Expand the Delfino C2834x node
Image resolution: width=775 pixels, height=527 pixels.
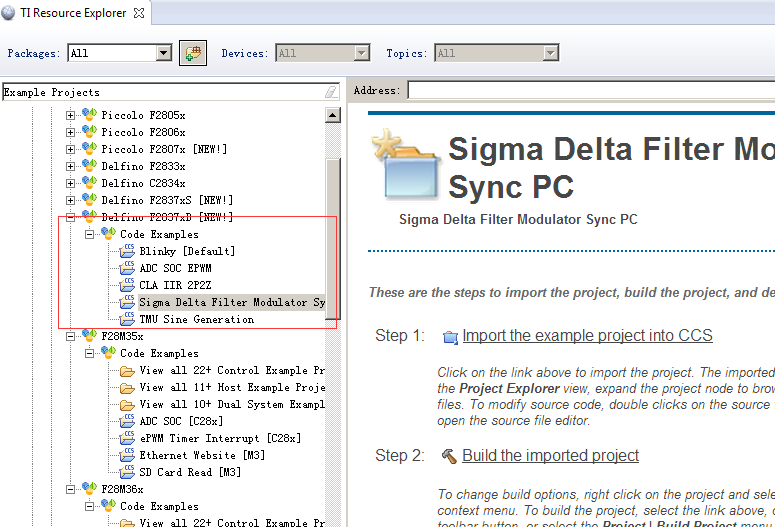71,183
